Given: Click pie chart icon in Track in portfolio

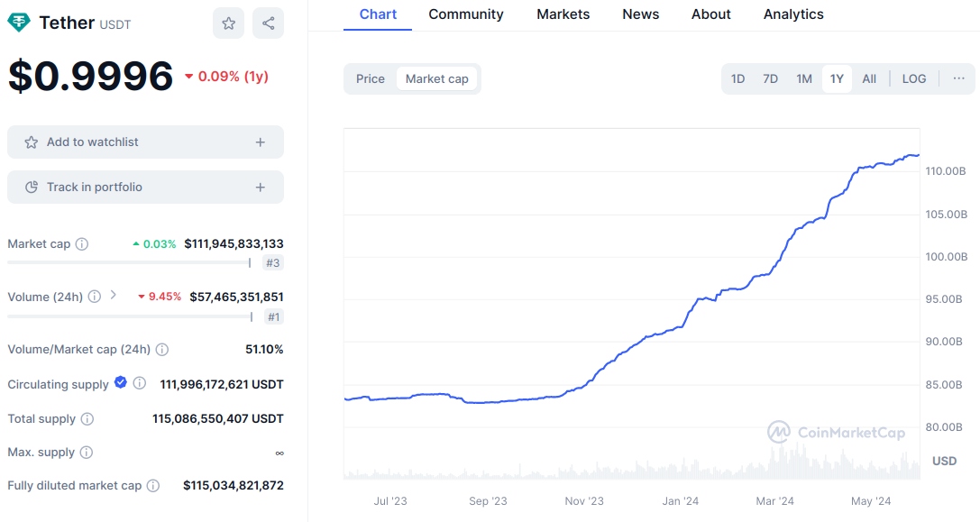Looking at the screenshot, I should click(x=32, y=187).
